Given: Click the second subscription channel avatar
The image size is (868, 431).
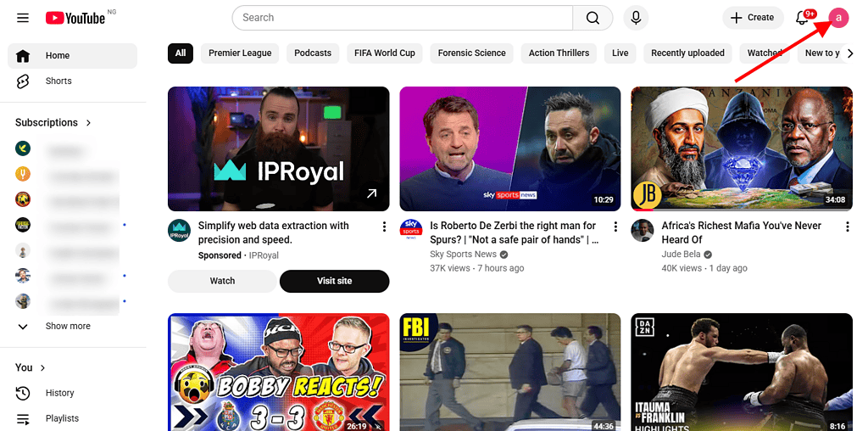Looking at the screenshot, I should coord(23,174).
